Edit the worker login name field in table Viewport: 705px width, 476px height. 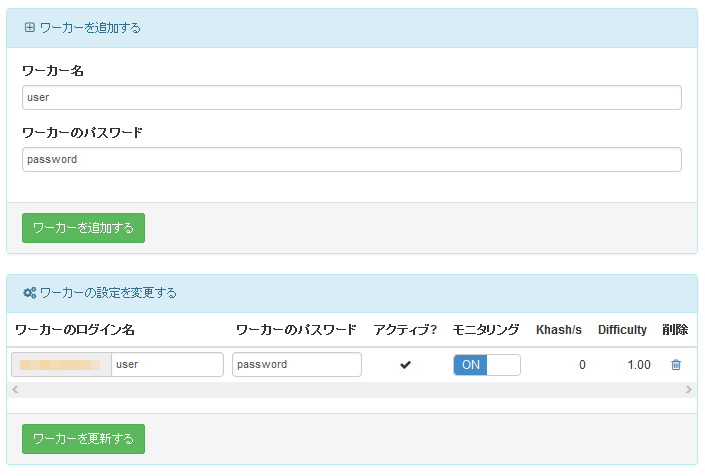tap(167, 365)
